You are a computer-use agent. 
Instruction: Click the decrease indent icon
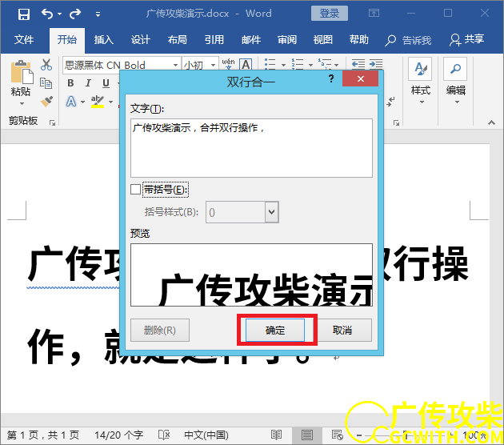(358, 64)
